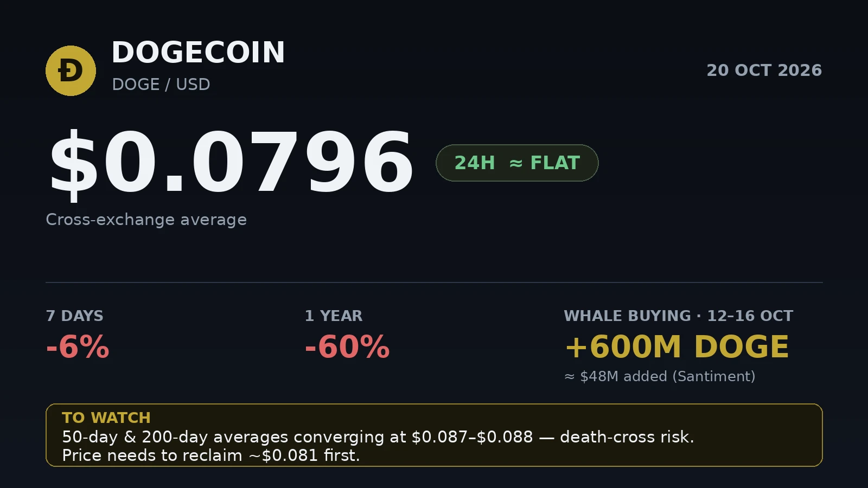Select the WHALE BUYING 12–16 OCT heading
Screen dimensions: 868x488
pyautogui.click(x=678, y=316)
